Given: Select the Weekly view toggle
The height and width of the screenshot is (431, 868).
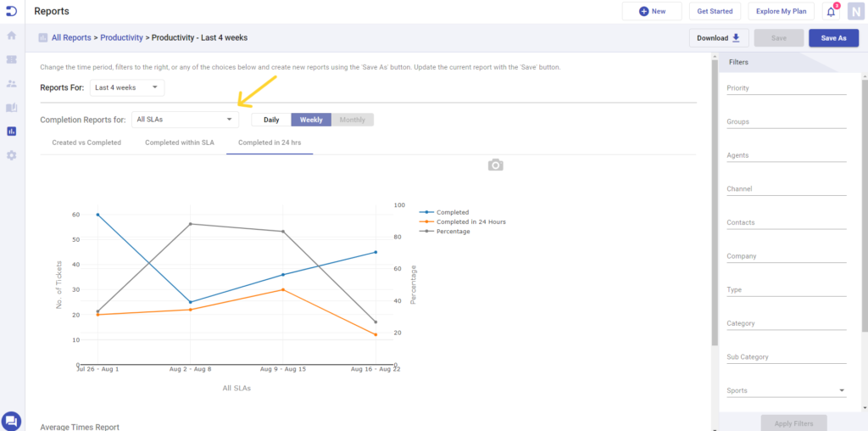Looking at the screenshot, I should point(311,120).
